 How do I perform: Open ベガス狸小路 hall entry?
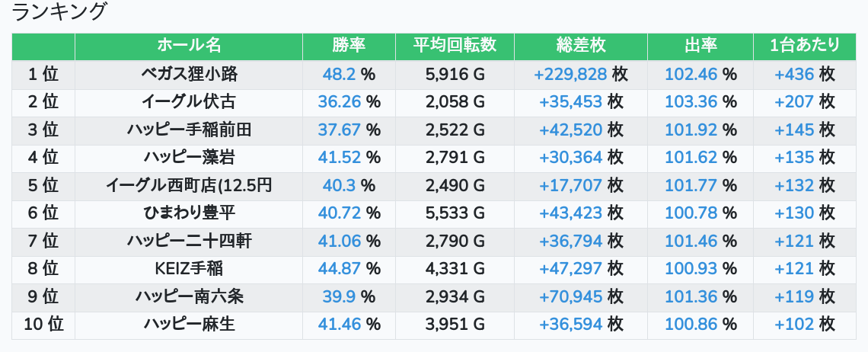(x=189, y=74)
